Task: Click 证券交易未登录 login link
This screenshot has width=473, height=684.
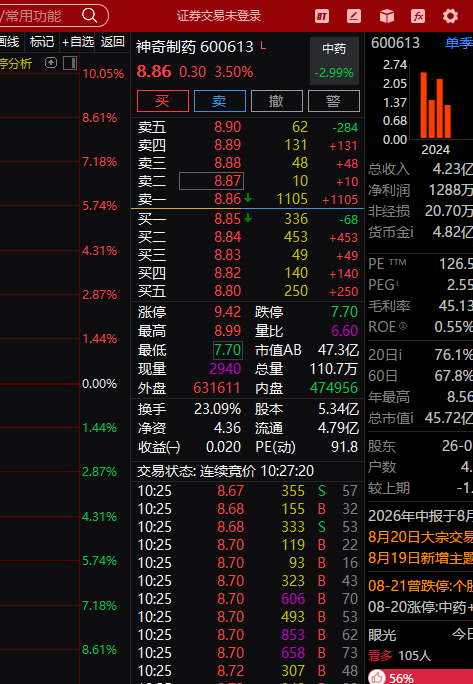Action: pos(219,16)
